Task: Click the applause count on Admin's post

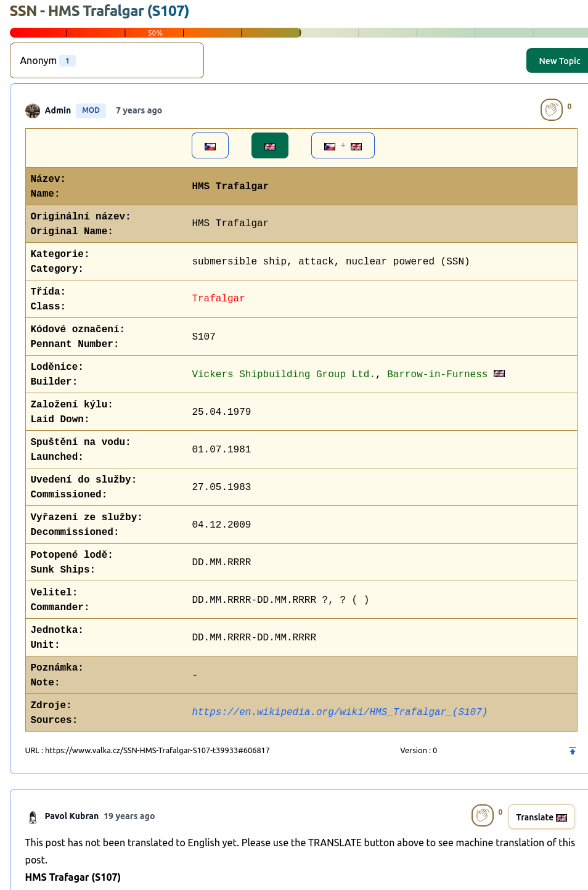Action: (570, 107)
